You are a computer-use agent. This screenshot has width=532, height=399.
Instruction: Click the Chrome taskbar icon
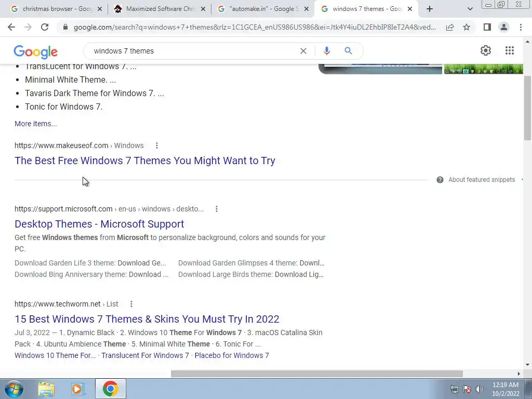111,389
